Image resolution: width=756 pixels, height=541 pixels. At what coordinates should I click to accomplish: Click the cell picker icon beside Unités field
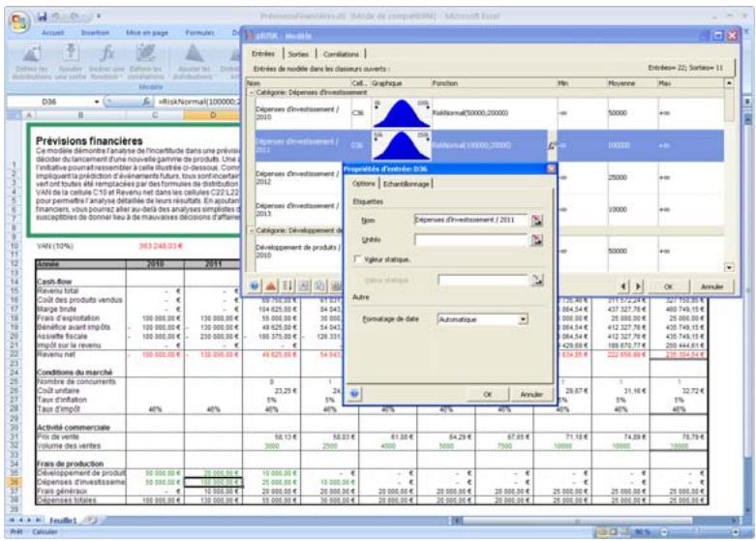[x=537, y=239]
